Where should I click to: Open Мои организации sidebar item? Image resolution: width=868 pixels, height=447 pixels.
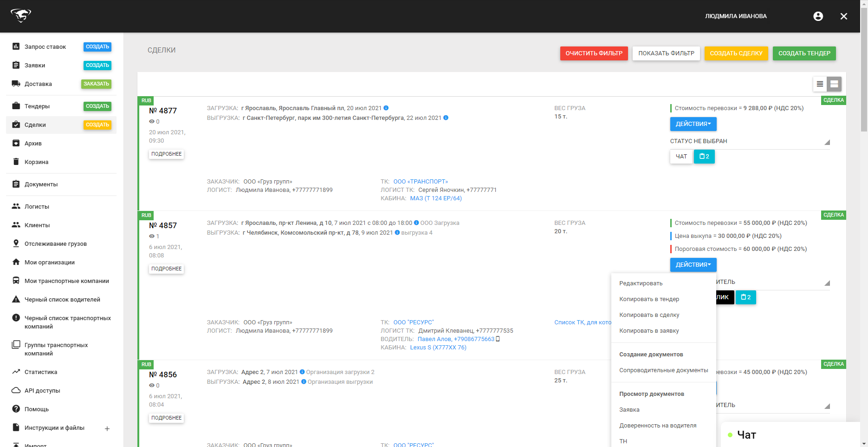(x=50, y=262)
